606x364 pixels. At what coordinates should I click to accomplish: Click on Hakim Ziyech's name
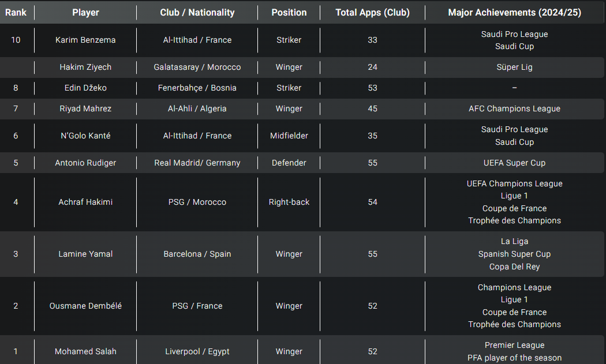pos(85,67)
